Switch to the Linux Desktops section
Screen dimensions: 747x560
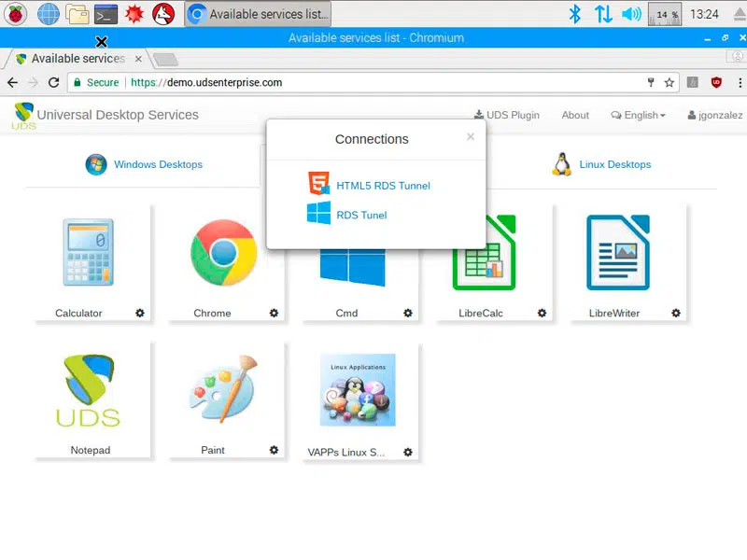click(601, 164)
